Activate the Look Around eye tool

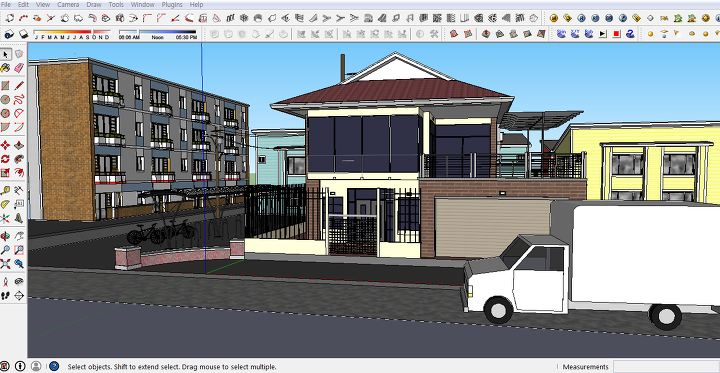pos(19,282)
